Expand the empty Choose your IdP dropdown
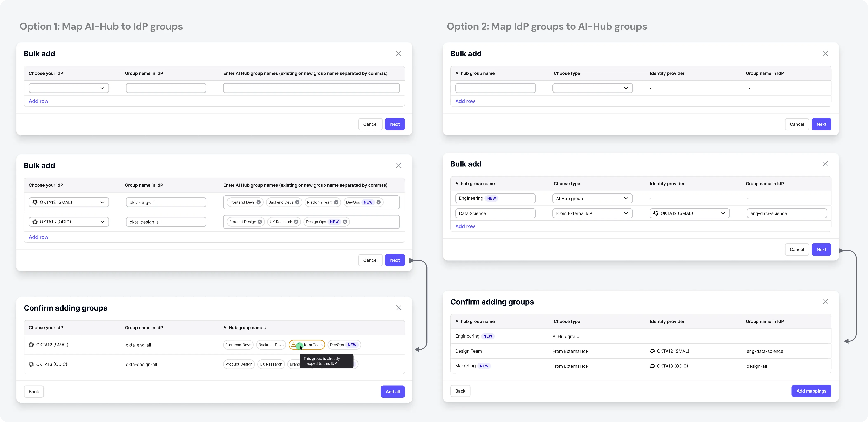Viewport: 868px width, 422px height. [69, 88]
